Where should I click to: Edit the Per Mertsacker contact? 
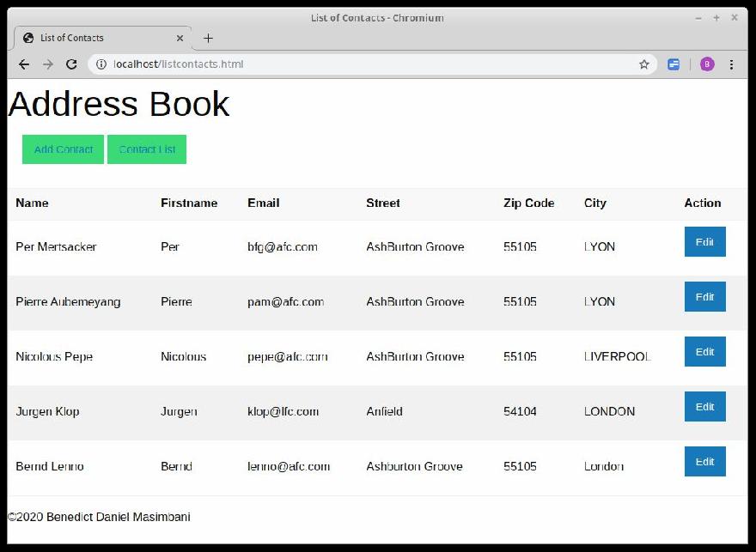point(705,242)
